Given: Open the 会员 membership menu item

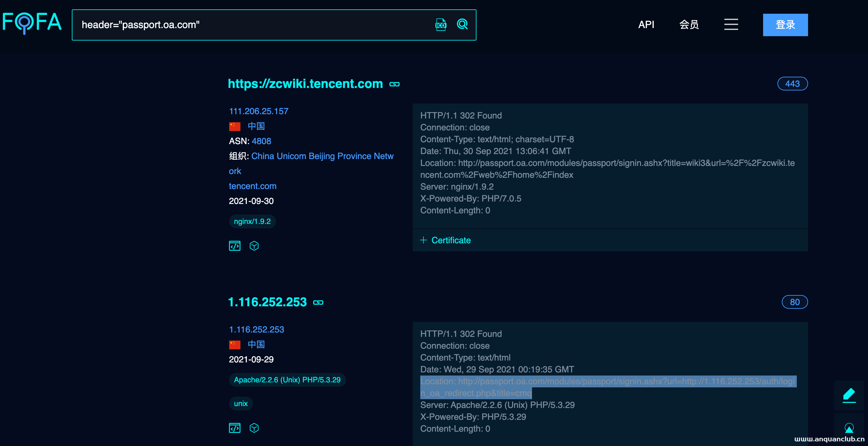Looking at the screenshot, I should 689,25.
